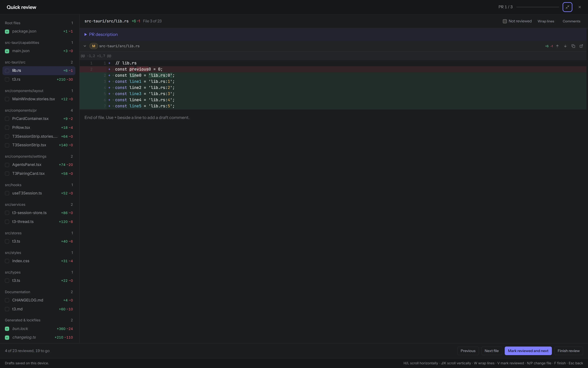Screen dimensions: 588x368
Task: Add draft comment on line0 added line
Action: pos(109,75)
